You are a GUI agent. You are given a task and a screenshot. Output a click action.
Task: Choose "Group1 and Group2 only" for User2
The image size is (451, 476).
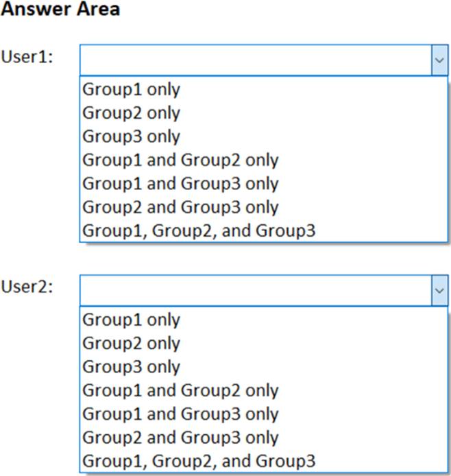[x=180, y=391]
